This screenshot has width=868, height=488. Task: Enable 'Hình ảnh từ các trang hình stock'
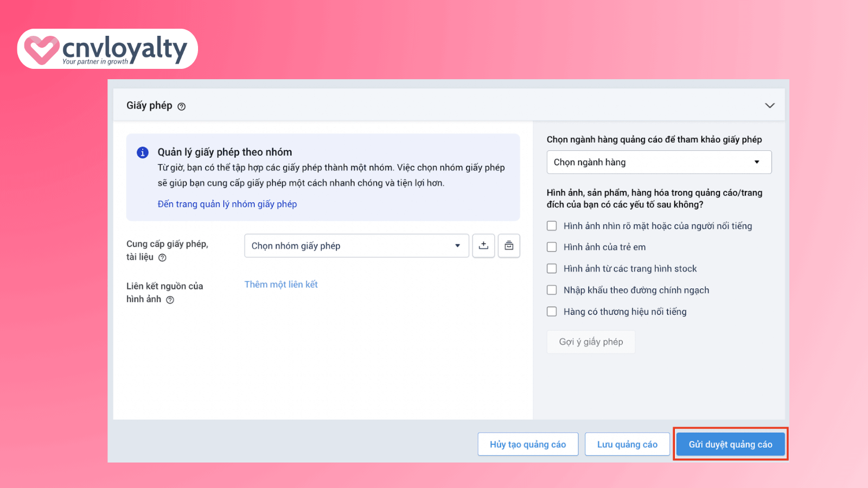(x=552, y=268)
